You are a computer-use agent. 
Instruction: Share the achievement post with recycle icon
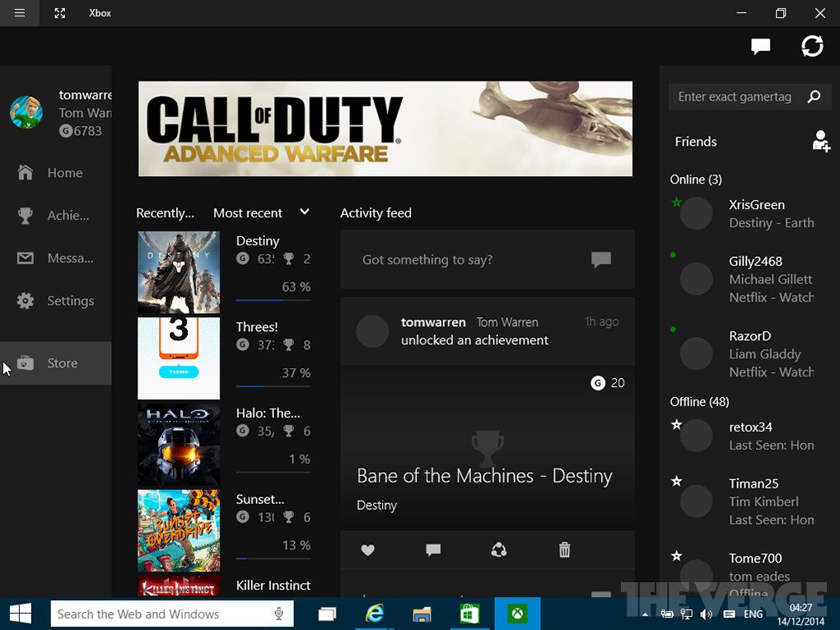click(x=498, y=550)
